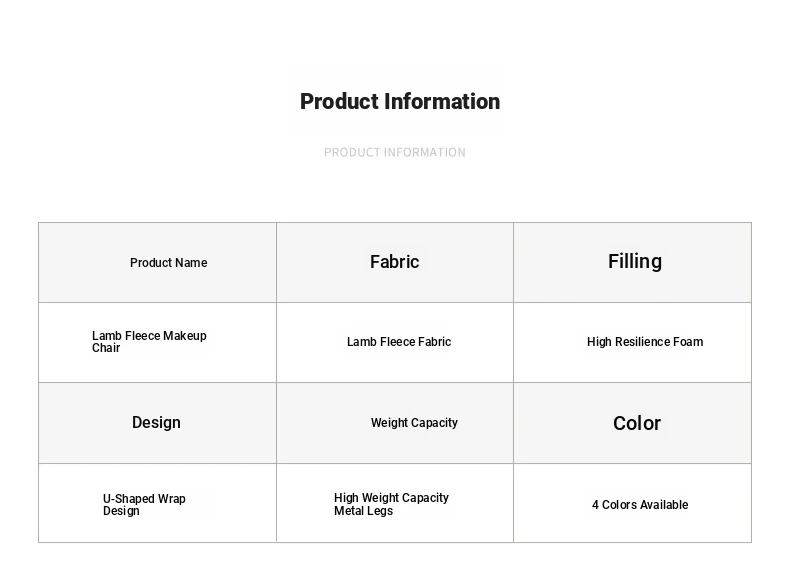Image resolution: width=790 pixels, height=577 pixels.
Task: Select the gray PRODUCT INFORMATION subtitle
Action: (x=394, y=152)
